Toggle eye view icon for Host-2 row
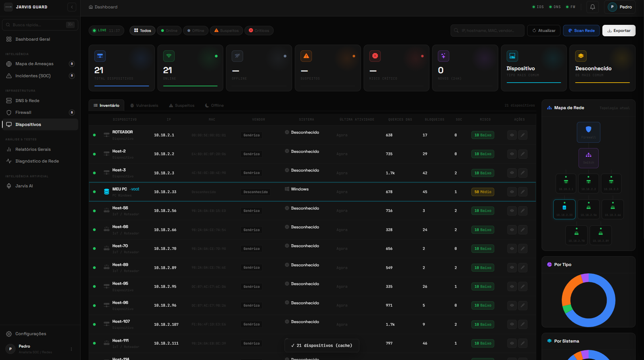The image size is (644, 360). click(512, 154)
